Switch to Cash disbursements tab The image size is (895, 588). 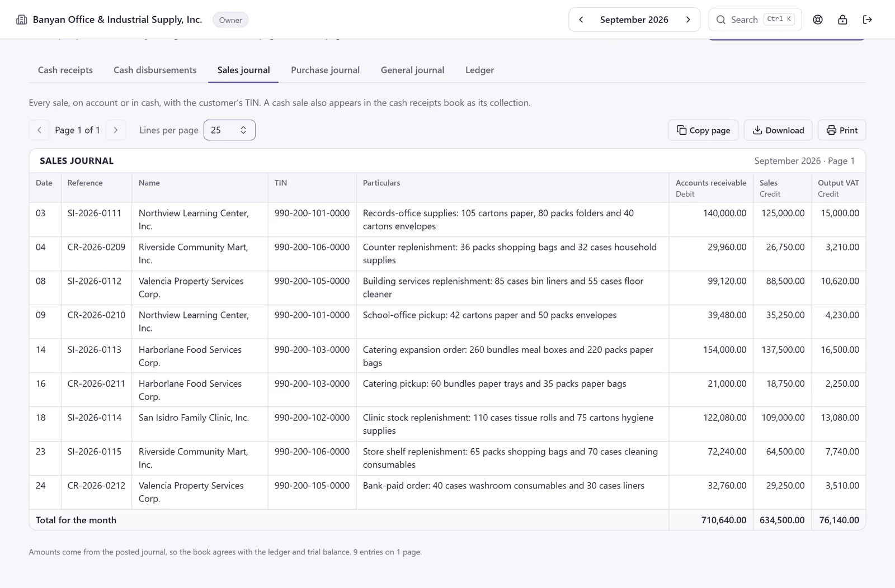(x=155, y=70)
